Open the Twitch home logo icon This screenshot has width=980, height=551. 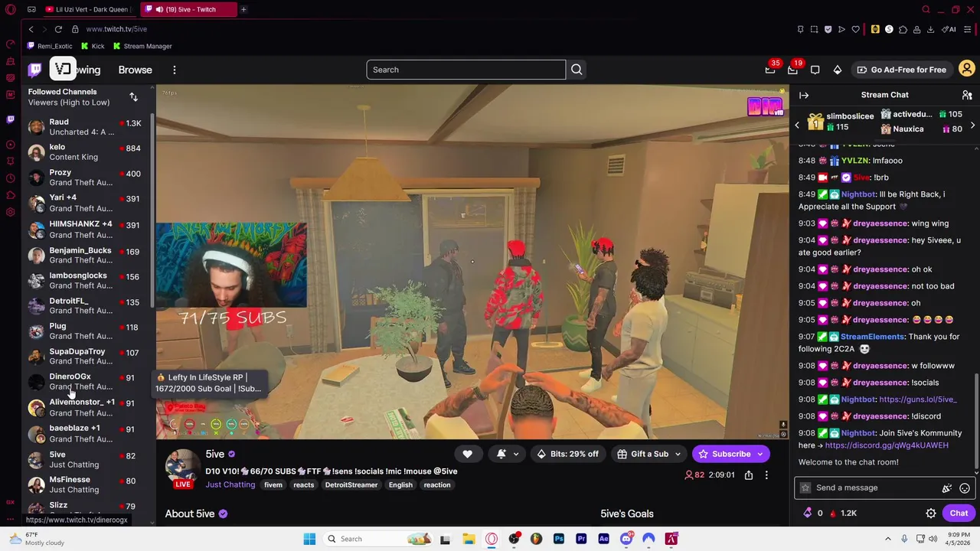pyautogui.click(x=35, y=70)
